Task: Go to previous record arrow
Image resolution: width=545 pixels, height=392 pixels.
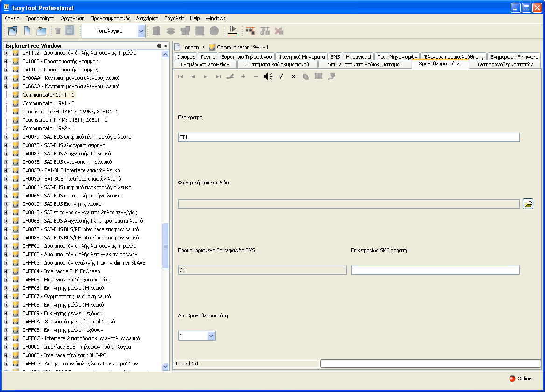Action: point(193,77)
